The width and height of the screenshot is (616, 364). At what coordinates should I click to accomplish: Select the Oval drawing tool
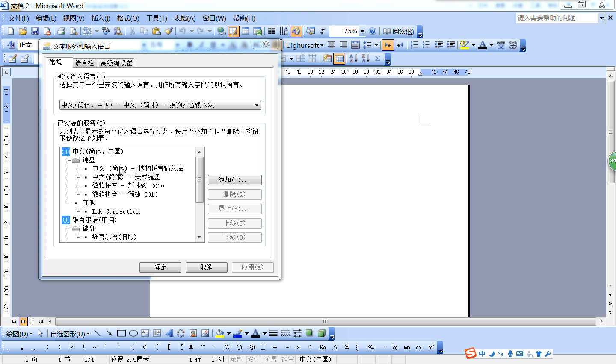133,333
